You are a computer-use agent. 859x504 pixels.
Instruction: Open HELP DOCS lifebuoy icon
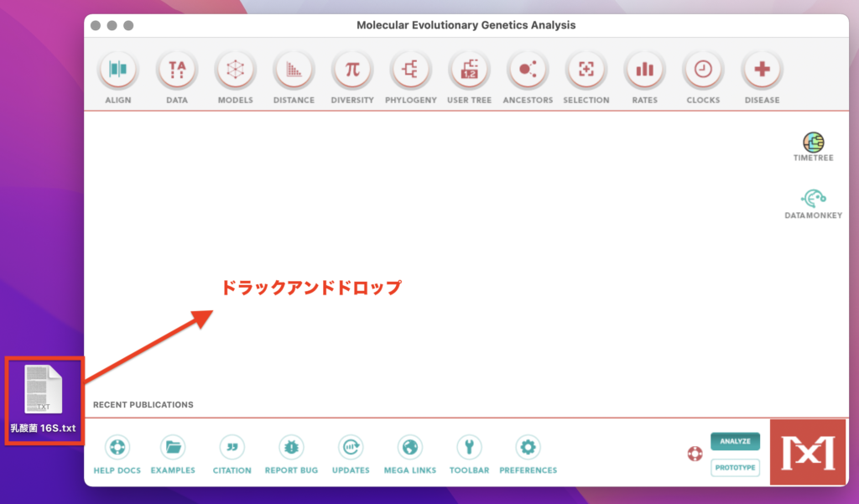pos(117,448)
